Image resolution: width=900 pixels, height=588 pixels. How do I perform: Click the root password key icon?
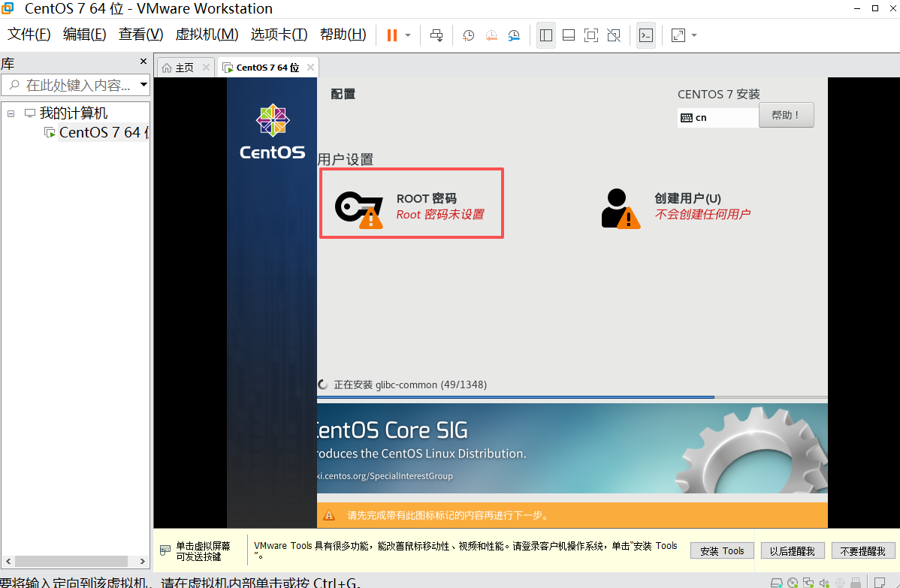(359, 210)
